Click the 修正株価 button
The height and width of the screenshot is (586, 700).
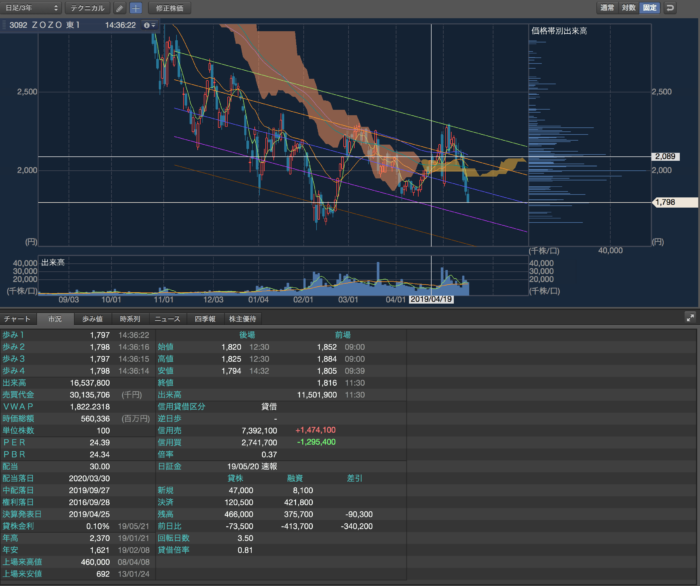point(169,8)
